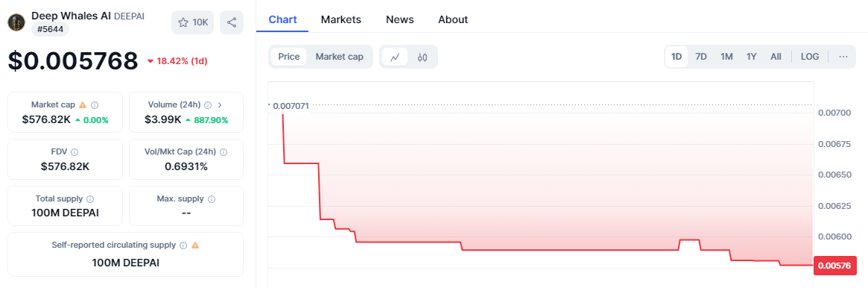The height and width of the screenshot is (288, 868).
Task: Select the Price chart toggle
Action: coord(289,57)
